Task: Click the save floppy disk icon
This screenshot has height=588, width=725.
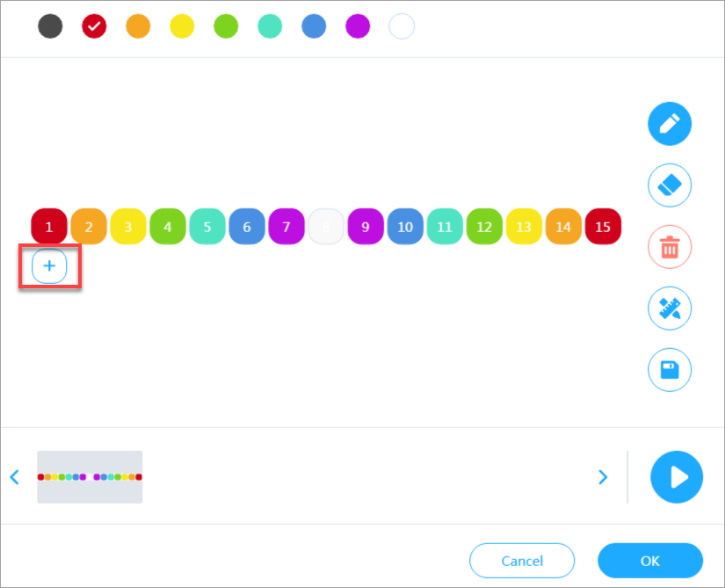Action: pos(670,370)
